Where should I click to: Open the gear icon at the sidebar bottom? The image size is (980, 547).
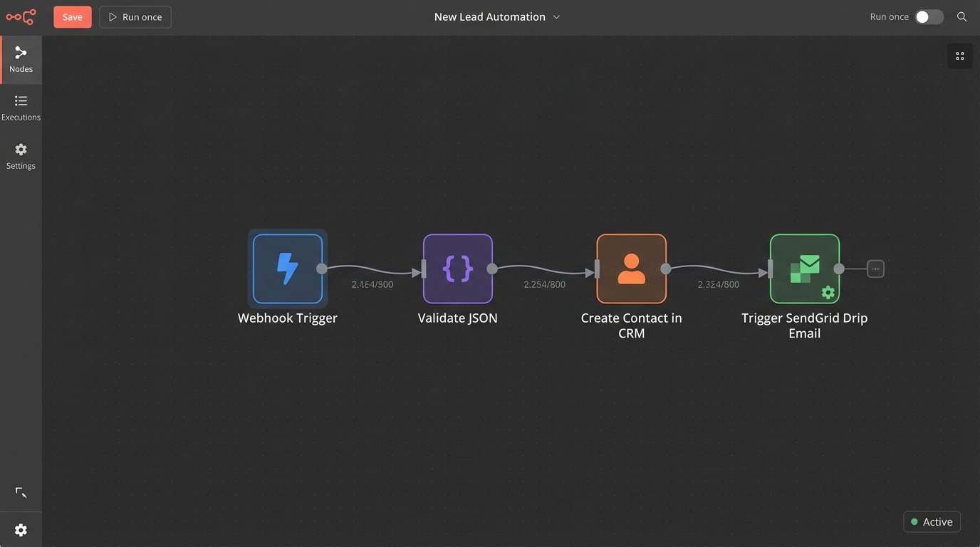pos(21,529)
